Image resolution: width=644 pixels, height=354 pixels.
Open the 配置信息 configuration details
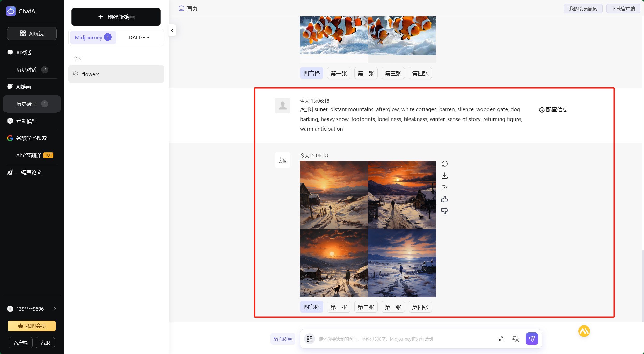click(x=553, y=110)
